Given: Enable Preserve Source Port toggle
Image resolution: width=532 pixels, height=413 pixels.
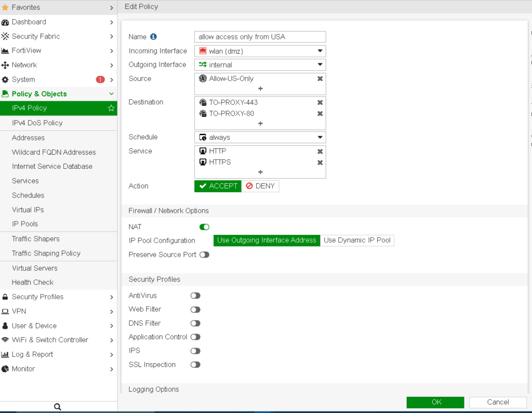Looking at the screenshot, I should (x=204, y=255).
